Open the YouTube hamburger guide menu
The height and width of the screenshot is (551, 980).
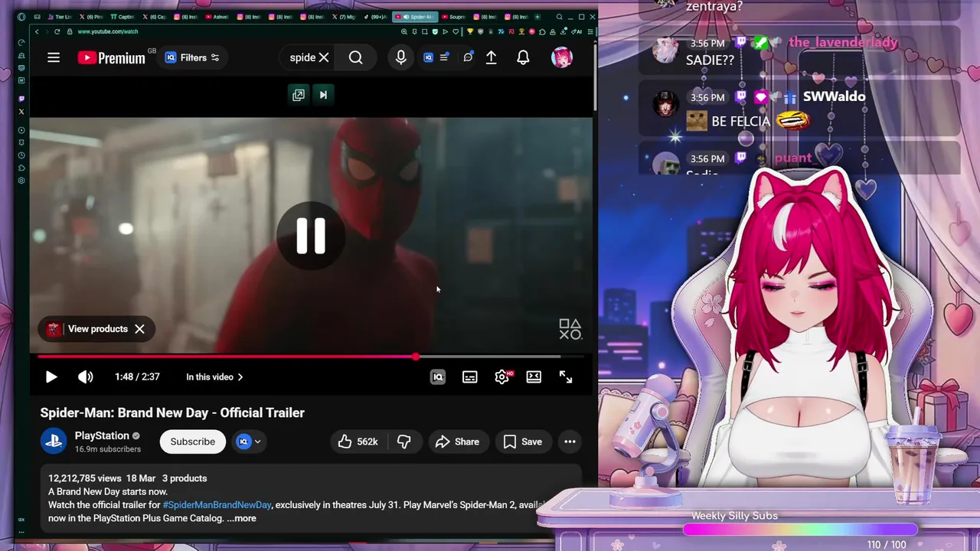click(x=54, y=57)
